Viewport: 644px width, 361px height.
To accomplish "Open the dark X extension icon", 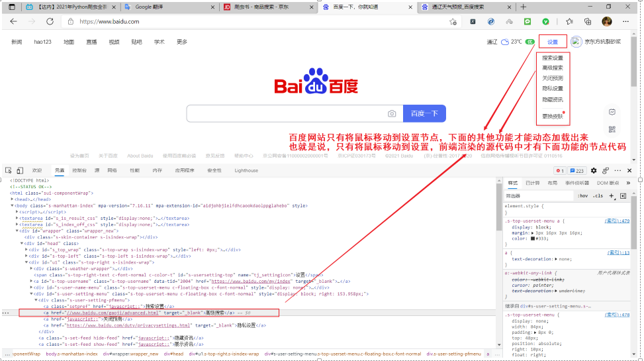I will (473, 21).
